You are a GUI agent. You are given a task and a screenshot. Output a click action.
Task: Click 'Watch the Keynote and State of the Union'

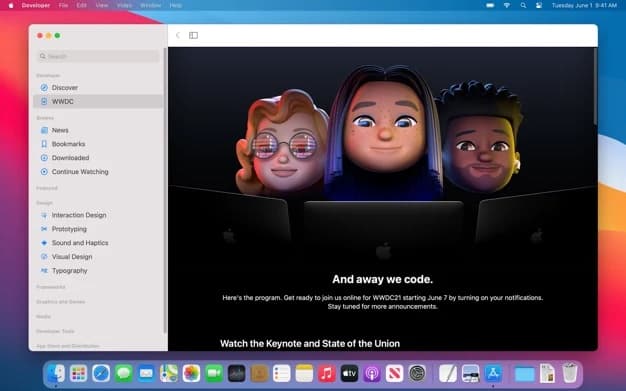coord(310,343)
